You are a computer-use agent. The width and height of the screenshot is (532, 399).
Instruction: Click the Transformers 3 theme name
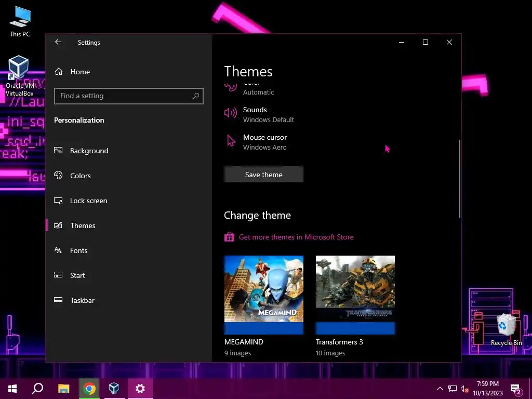pos(339,342)
